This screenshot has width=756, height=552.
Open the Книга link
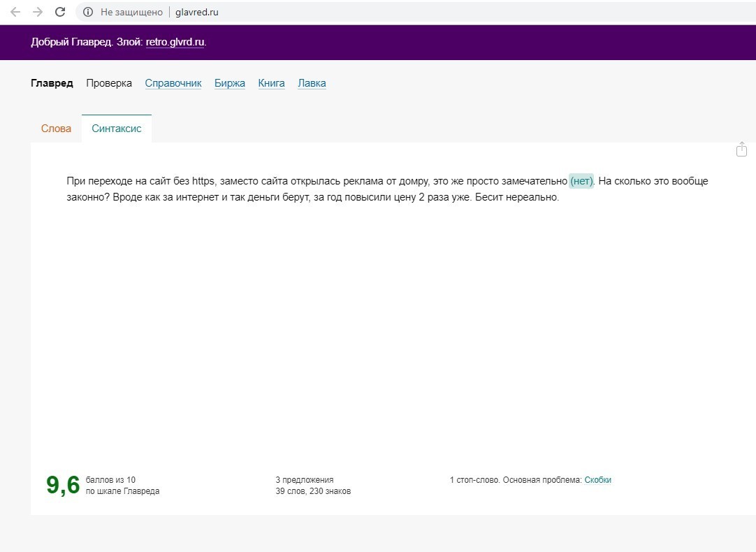coord(271,83)
